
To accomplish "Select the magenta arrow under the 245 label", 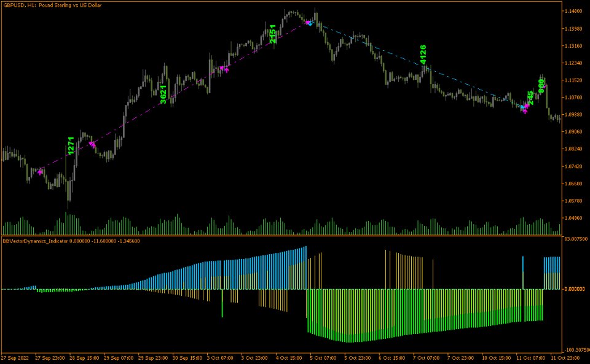I will 525,111.
